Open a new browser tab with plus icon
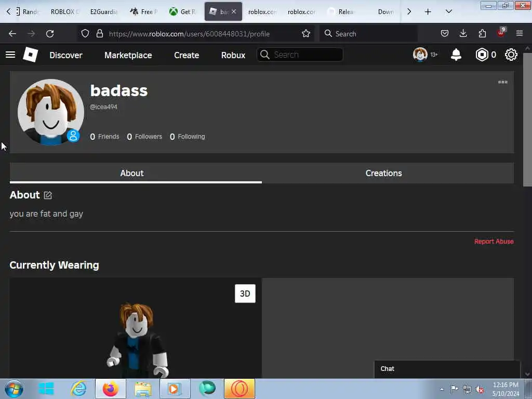The height and width of the screenshot is (399, 532). pos(428,12)
